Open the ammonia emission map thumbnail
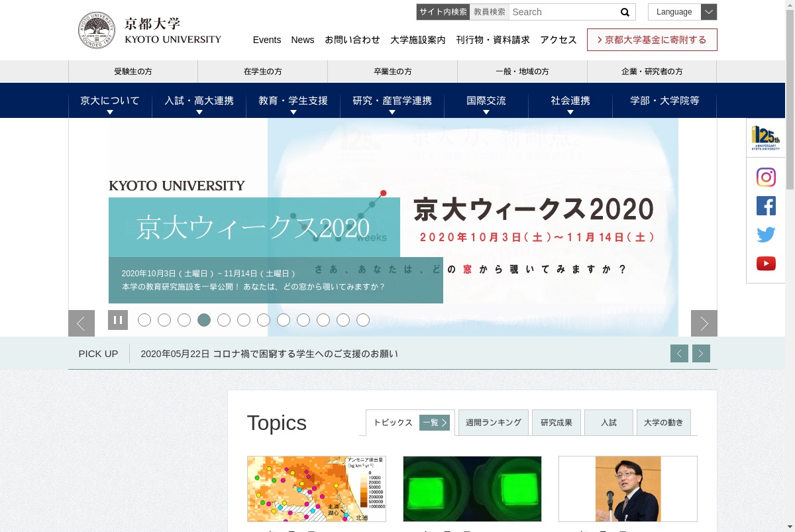The width and height of the screenshot is (795, 532). coord(317,489)
